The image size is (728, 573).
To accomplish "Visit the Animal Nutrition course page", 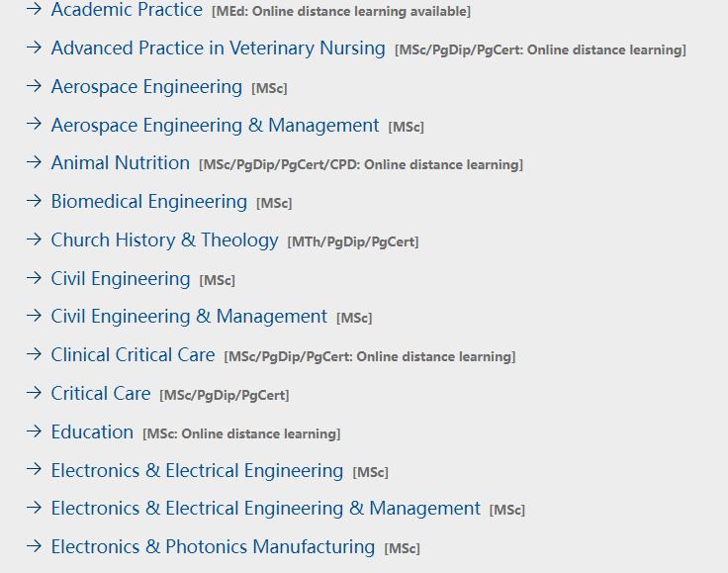I will pyautogui.click(x=121, y=163).
